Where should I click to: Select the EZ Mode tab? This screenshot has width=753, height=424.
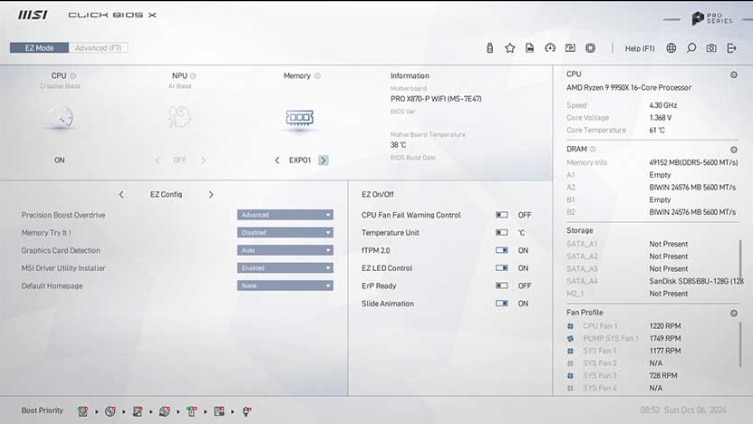coord(40,48)
